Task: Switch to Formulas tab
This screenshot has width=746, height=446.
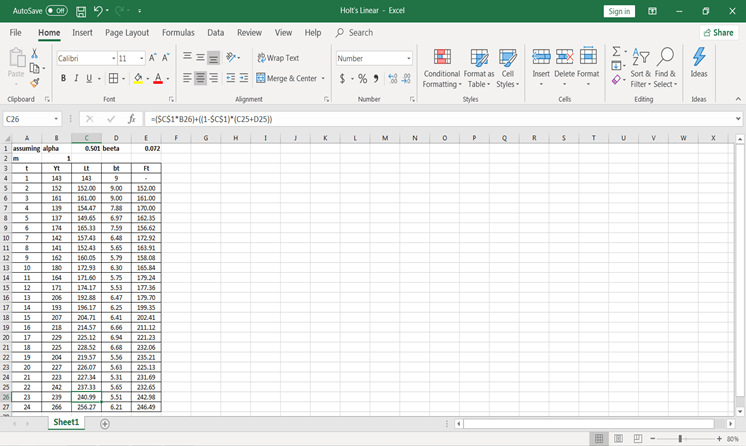Action: tap(178, 32)
